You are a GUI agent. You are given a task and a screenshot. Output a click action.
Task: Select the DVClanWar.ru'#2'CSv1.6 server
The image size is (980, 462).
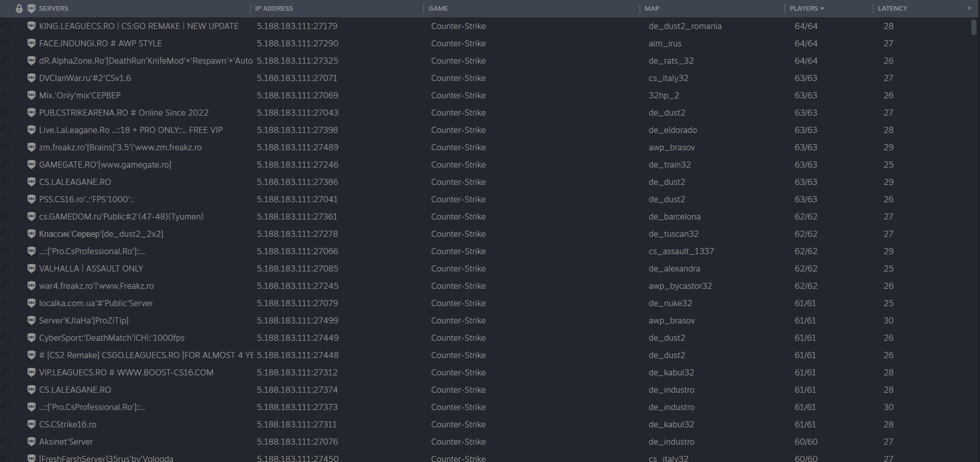click(85, 78)
